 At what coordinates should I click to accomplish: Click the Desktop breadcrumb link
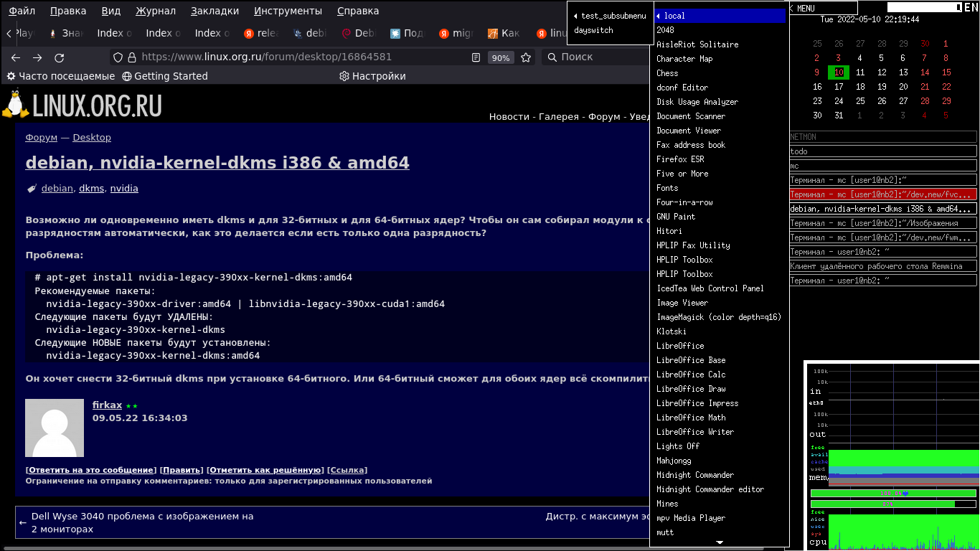92,138
